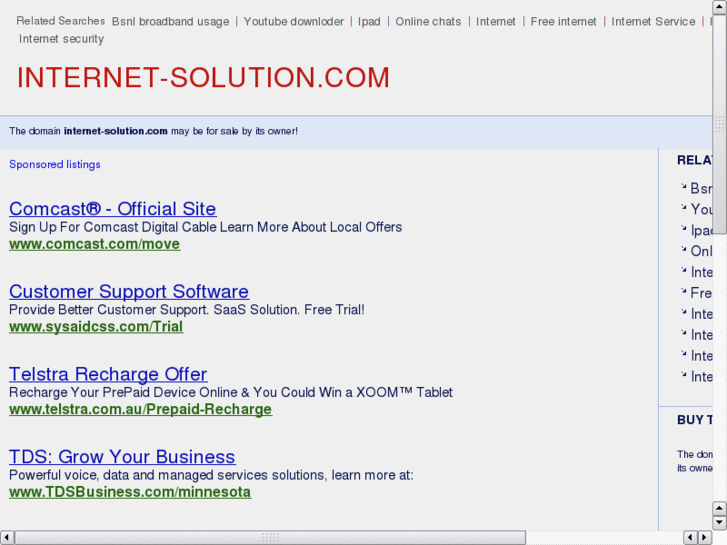Open the TDS: Grow Your Business ad
This screenshot has width=727, height=545.
coord(122,456)
